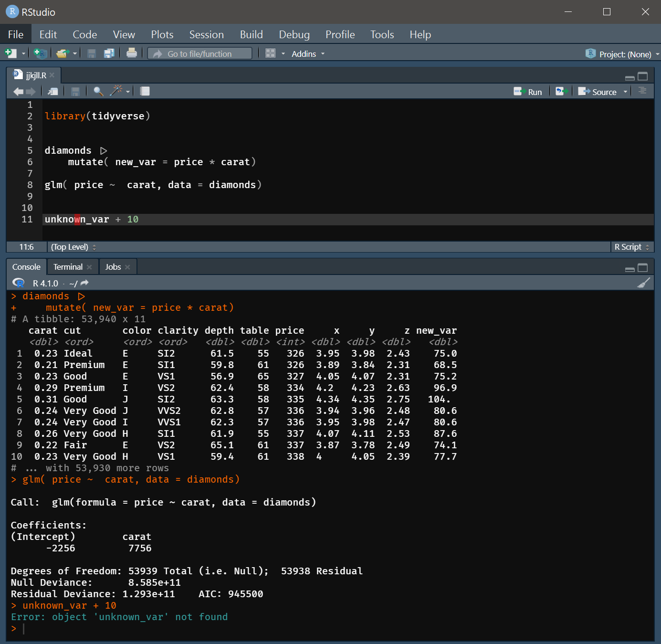Click the magic wand code tools icon
661x644 pixels.
tap(116, 91)
